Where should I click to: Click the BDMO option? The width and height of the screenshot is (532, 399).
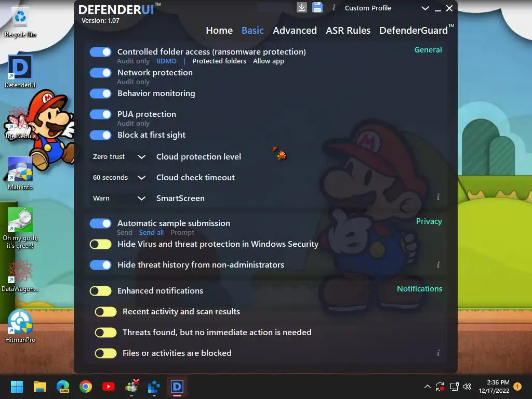[x=166, y=61]
